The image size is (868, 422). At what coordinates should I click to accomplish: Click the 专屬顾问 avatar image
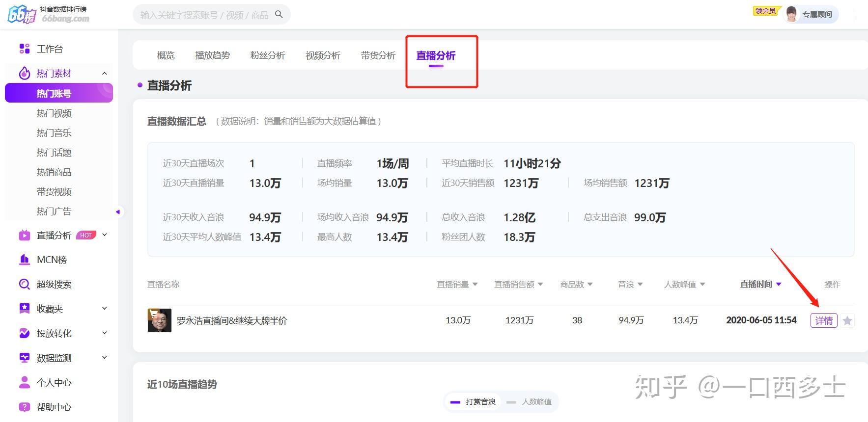coord(791,15)
